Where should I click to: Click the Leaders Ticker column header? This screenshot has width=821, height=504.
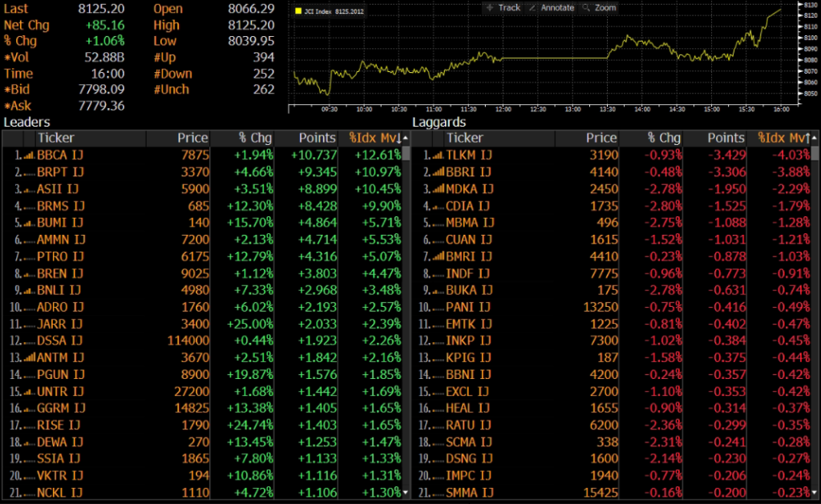(56, 138)
